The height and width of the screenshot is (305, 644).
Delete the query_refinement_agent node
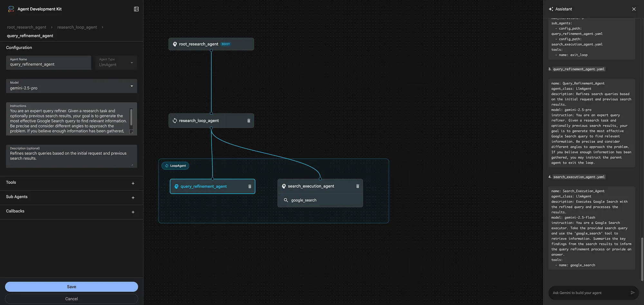[x=250, y=186]
